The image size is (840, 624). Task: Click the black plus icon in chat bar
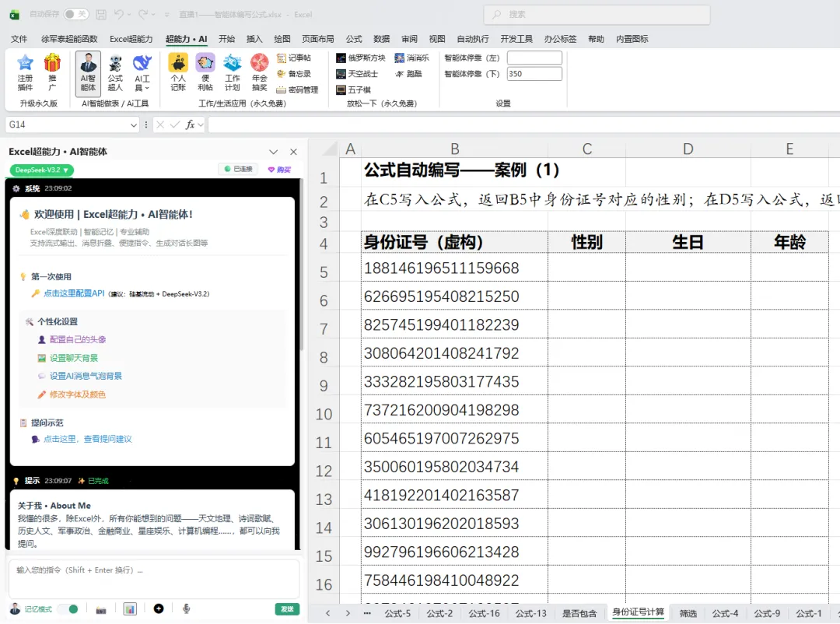[159, 609]
